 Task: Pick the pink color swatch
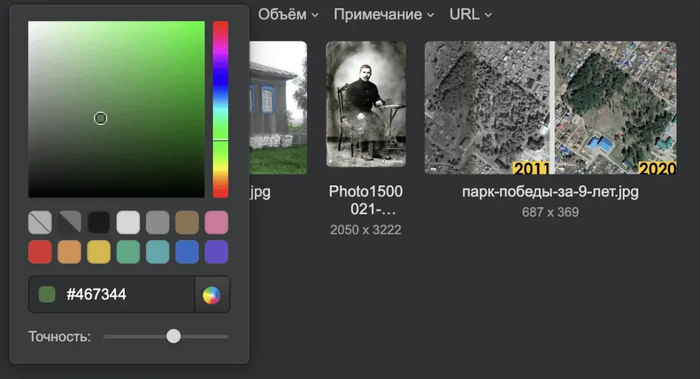pos(217,222)
